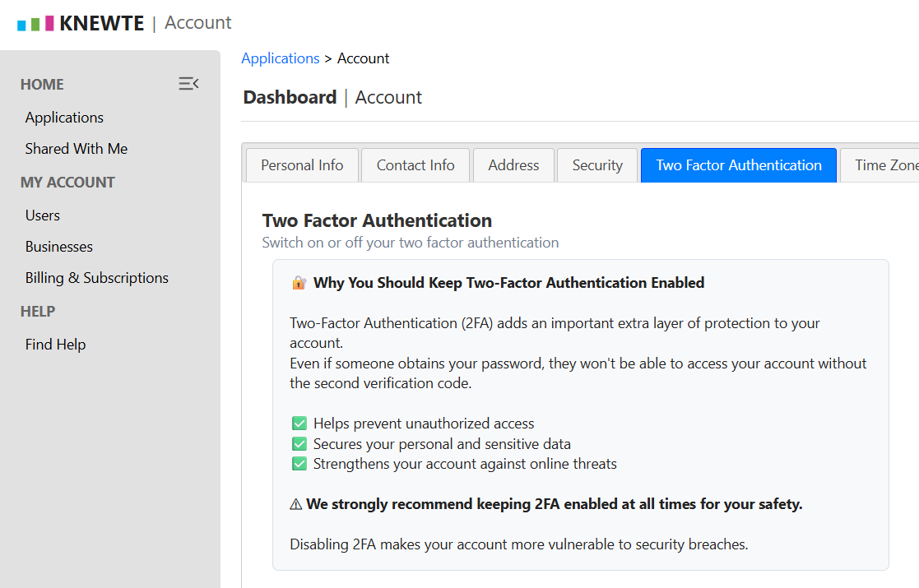Go to Billing & Subscriptions in the sidebar
919x588 pixels.
[96, 277]
